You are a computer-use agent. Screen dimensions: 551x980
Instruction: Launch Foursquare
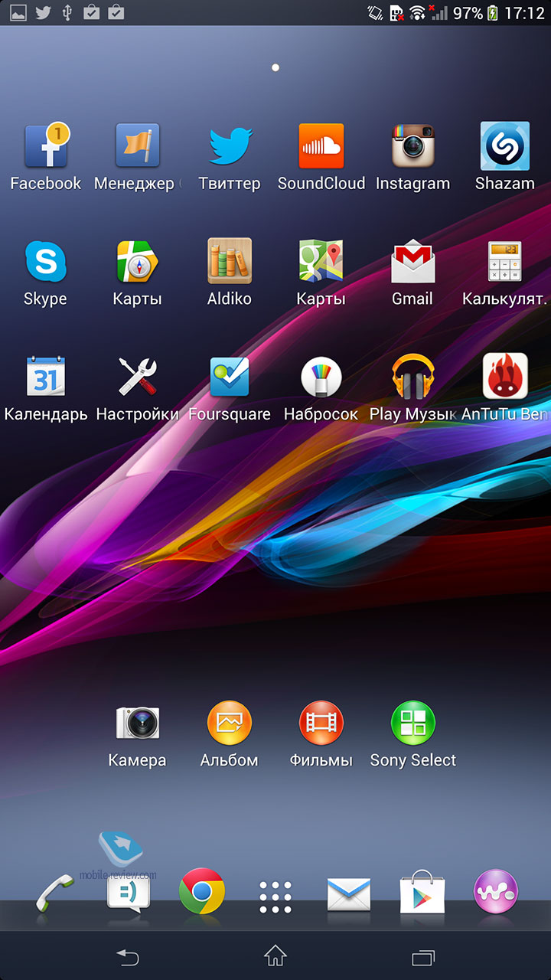(x=230, y=376)
